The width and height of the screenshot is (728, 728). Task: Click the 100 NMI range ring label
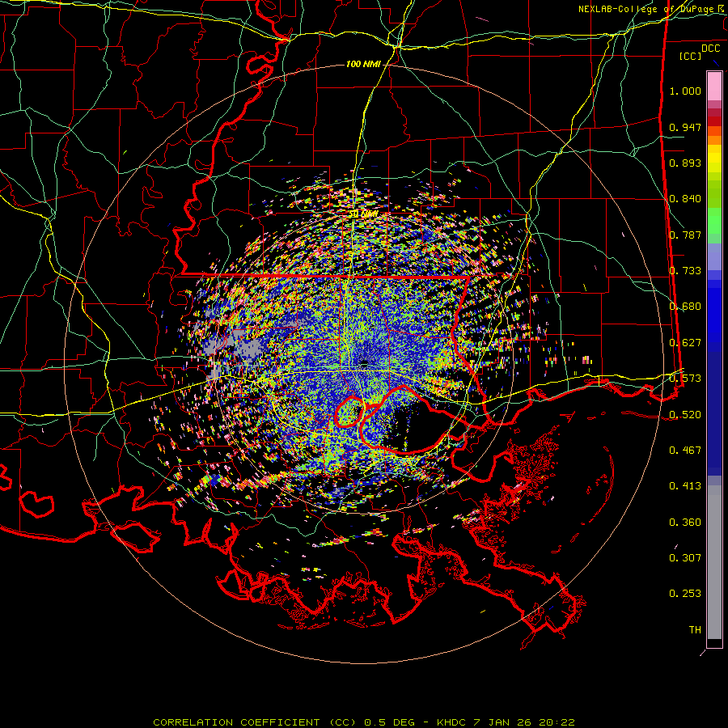pyautogui.click(x=363, y=64)
